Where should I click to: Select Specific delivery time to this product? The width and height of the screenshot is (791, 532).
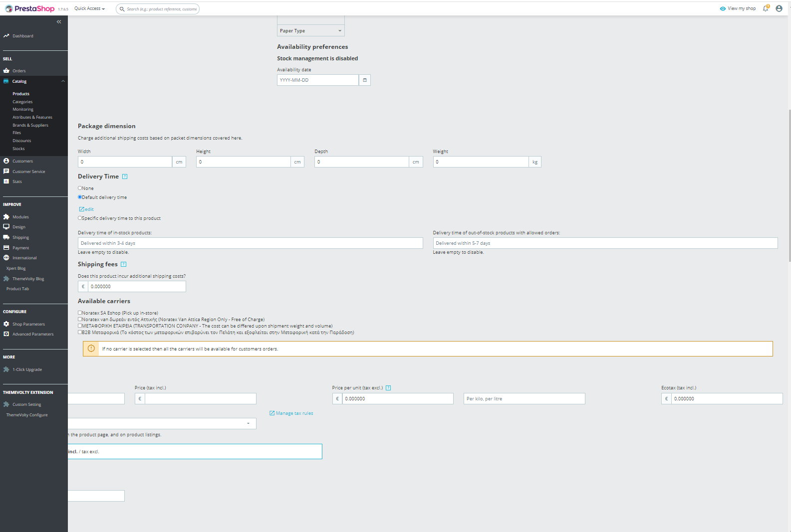click(80, 218)
